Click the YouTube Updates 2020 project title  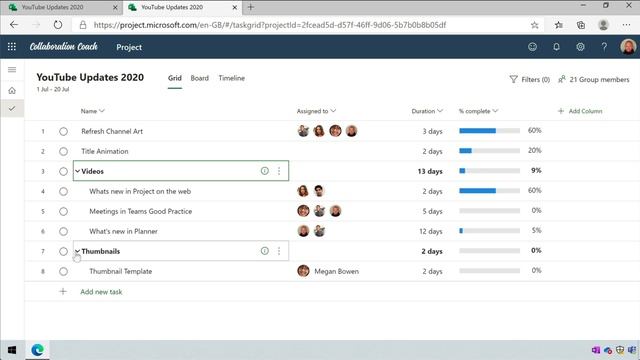(x=90, y=78)
